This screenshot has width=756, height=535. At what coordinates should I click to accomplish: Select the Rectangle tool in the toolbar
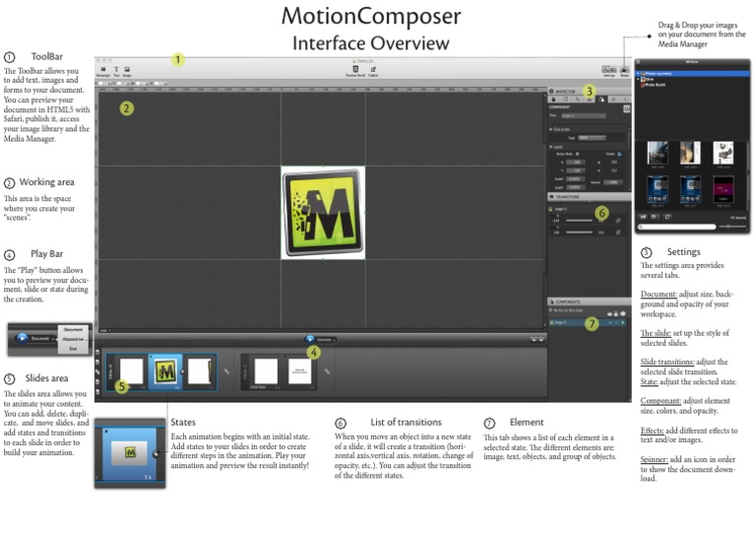click(x=103, y=70)
